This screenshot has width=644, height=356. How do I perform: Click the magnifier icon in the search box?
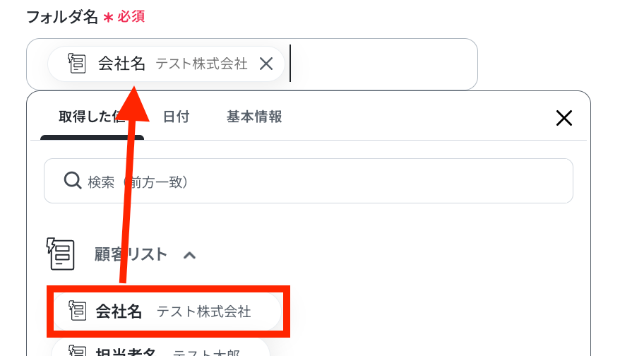72,180
